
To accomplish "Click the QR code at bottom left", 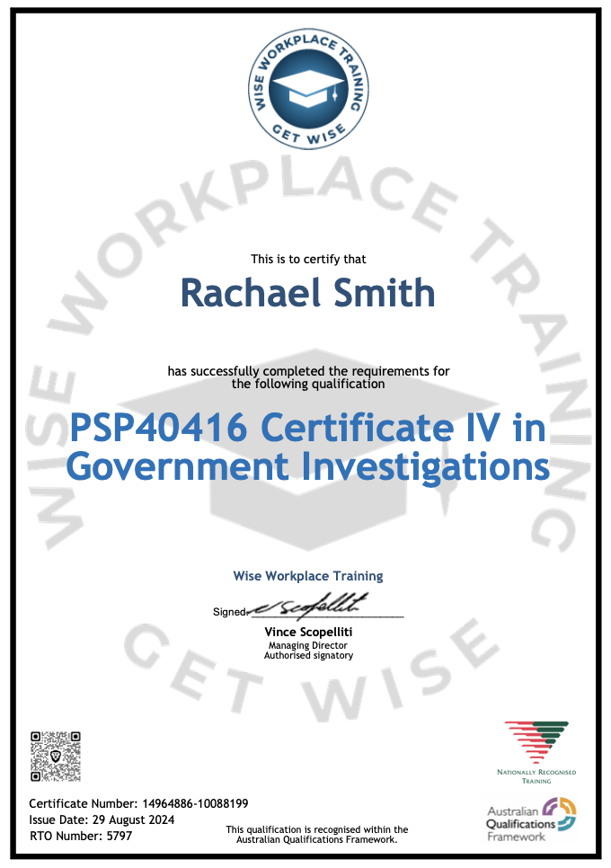I will (x=56, y=756).
